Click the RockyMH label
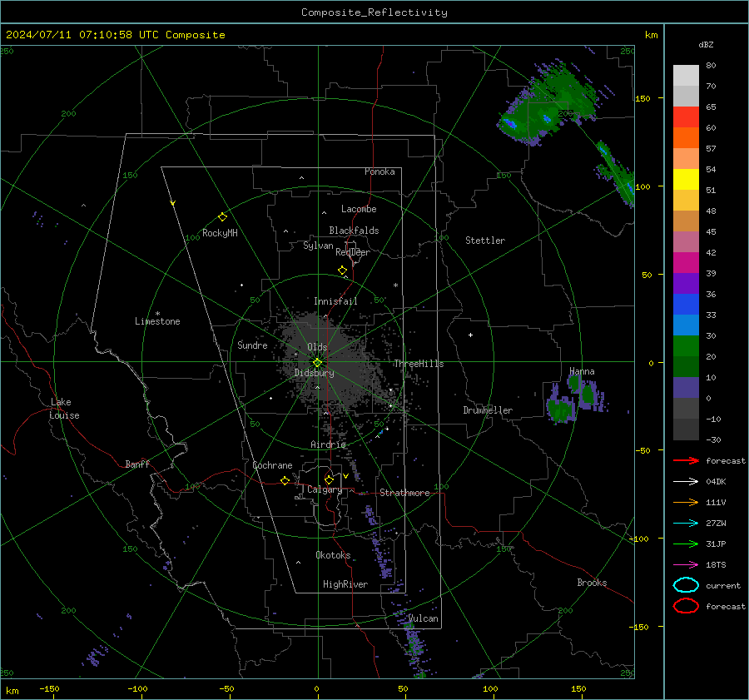The height and width of the screenshot is (700, 749). pyautogui.click(x=220, y=233)
